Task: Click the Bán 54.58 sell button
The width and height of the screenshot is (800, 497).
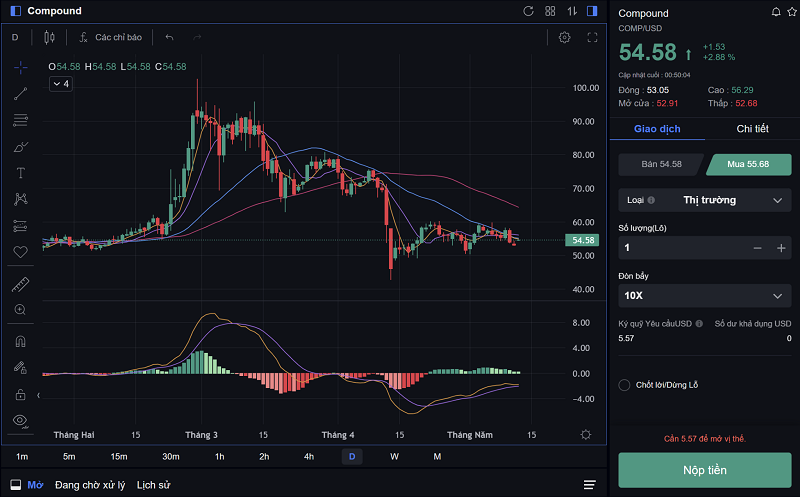Action: tap(661, 164)
